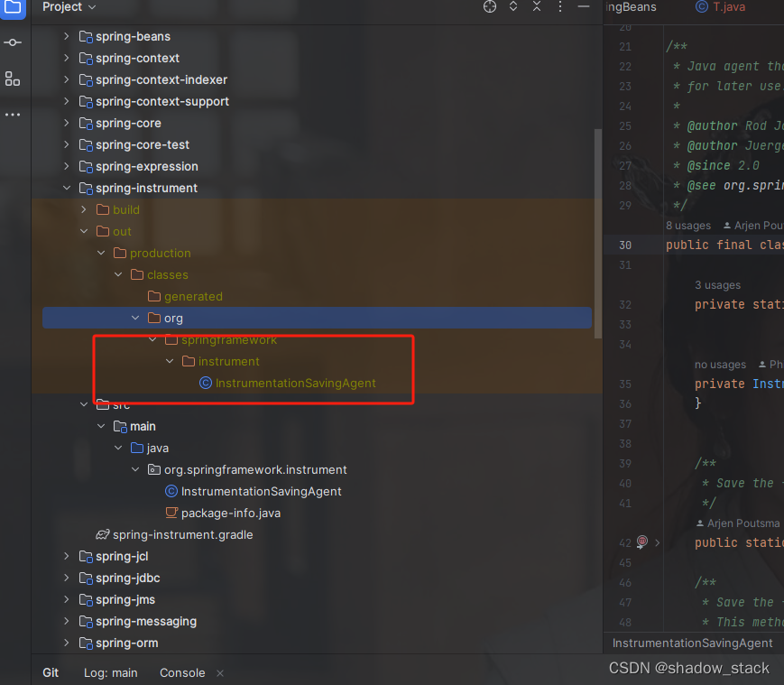The width and height of the screenshot is (784, 685).
Task: Expand spring-jdbc module
Action: click(x=67, y=578)
